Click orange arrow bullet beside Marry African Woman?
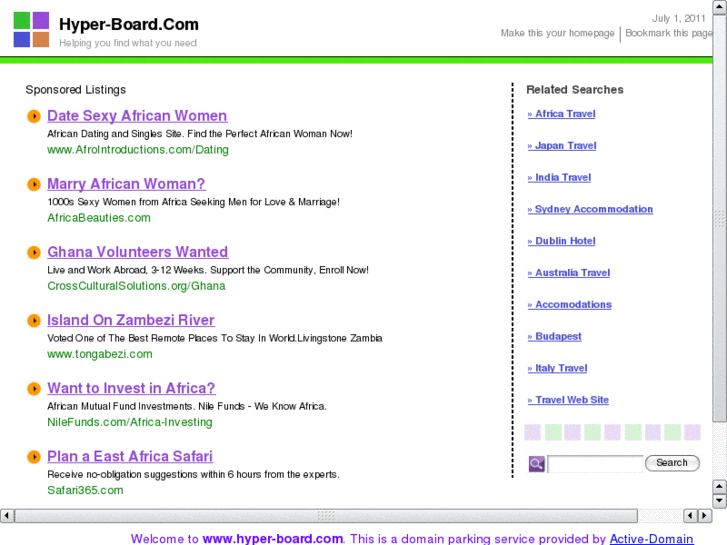 tap(34, 184)
